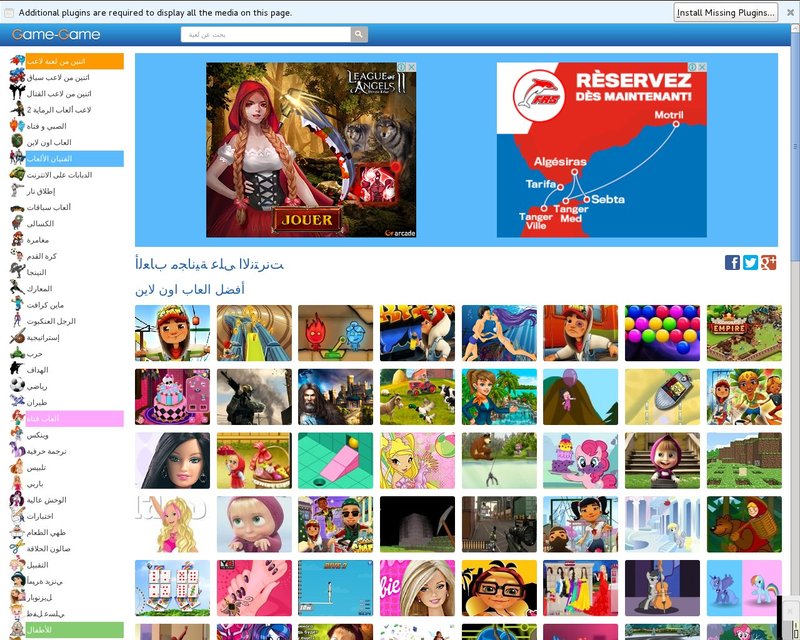Click the Minecraft Steve icon in sidebar
The image size is (800, 640).
(x=17, y=305)
